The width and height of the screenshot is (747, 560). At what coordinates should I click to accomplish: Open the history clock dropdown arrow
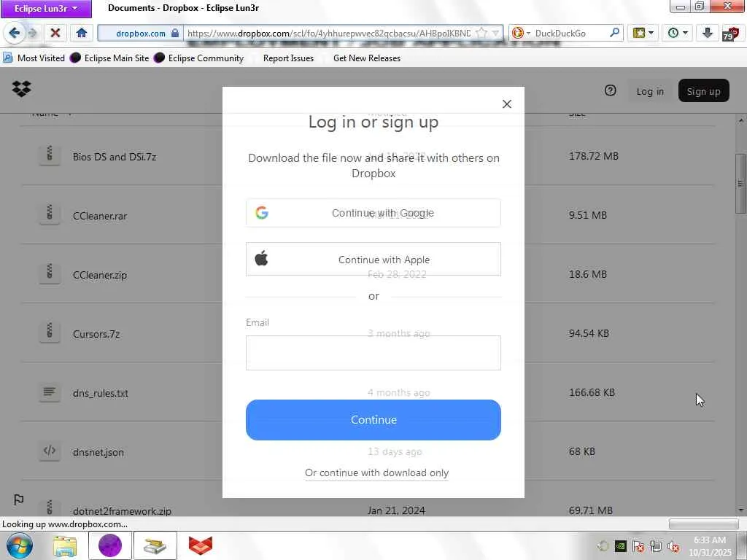click(685, 33)
